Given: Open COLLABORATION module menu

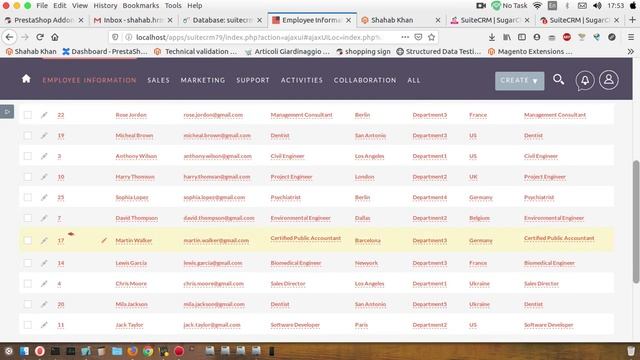Looking at the screenshot, I should point(365,80).
